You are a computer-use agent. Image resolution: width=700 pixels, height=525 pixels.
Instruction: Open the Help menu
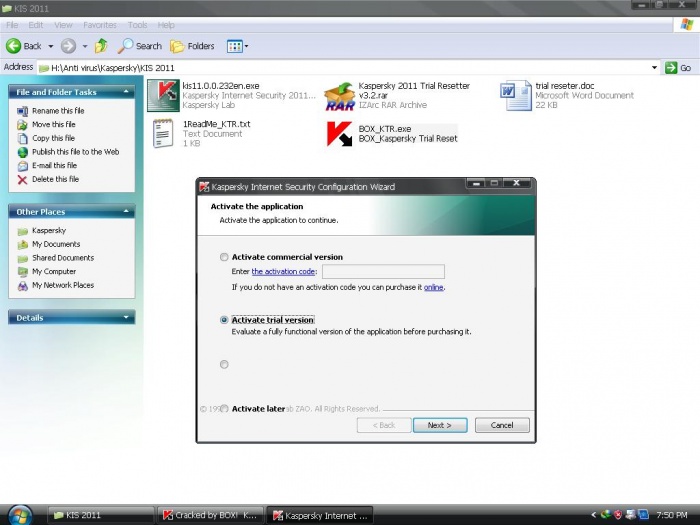pos(166,25)
